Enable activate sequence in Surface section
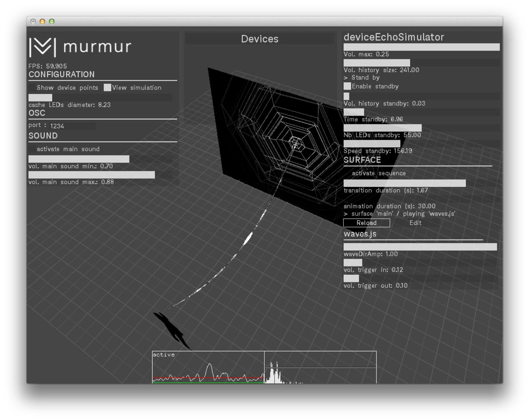This screenshot has height=420, width=529. (x=347, y=173)
